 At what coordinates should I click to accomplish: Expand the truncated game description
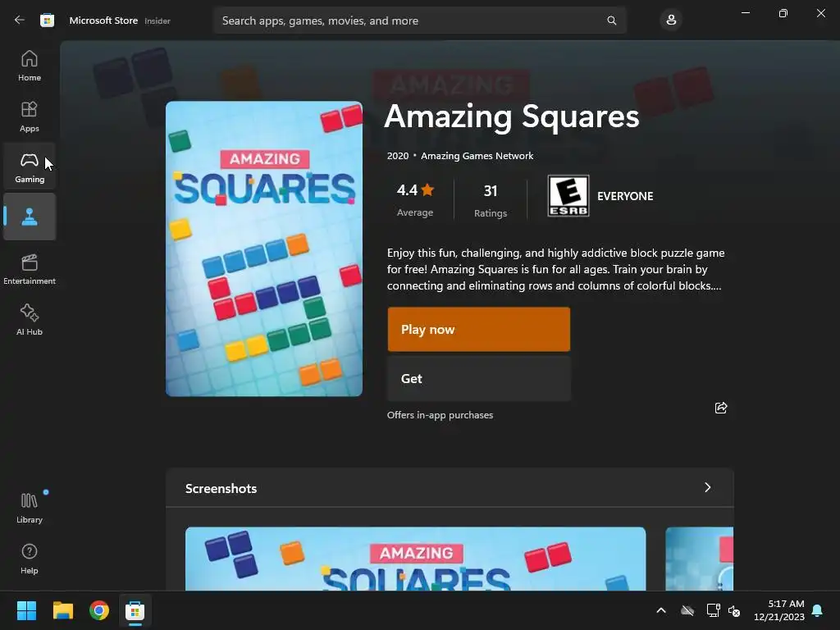pos(555,269)
